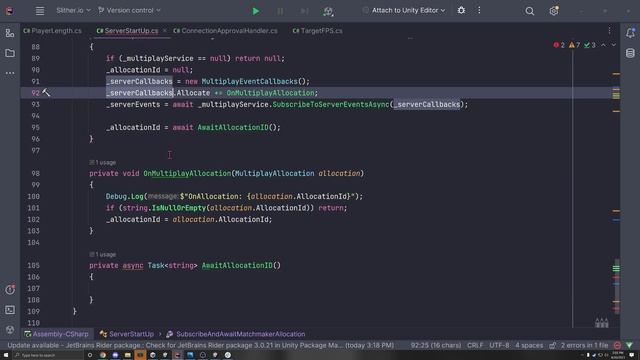Screen dimensions: 640x360
Task: Click the async keyword on line 105
Action: 133,265
